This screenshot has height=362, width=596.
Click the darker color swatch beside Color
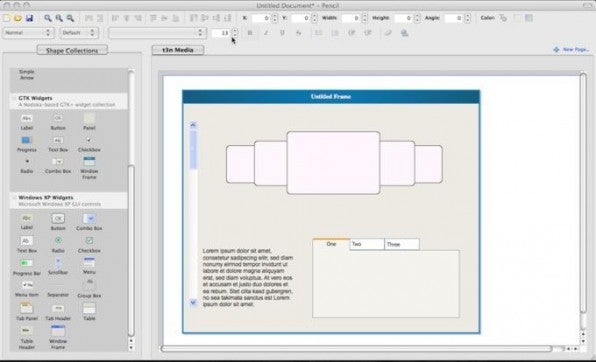pyautogui.click(x=529, y=18)
